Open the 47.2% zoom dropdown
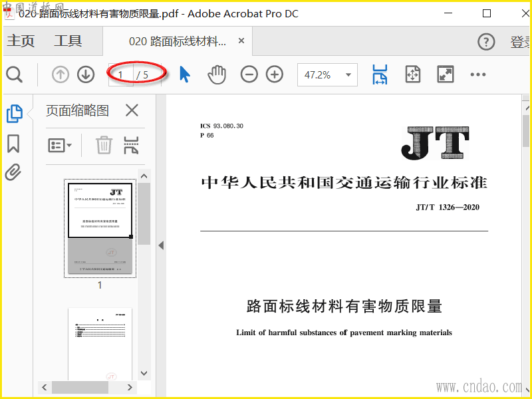This screenshot has height=399, width=532. tap(327, 74)
